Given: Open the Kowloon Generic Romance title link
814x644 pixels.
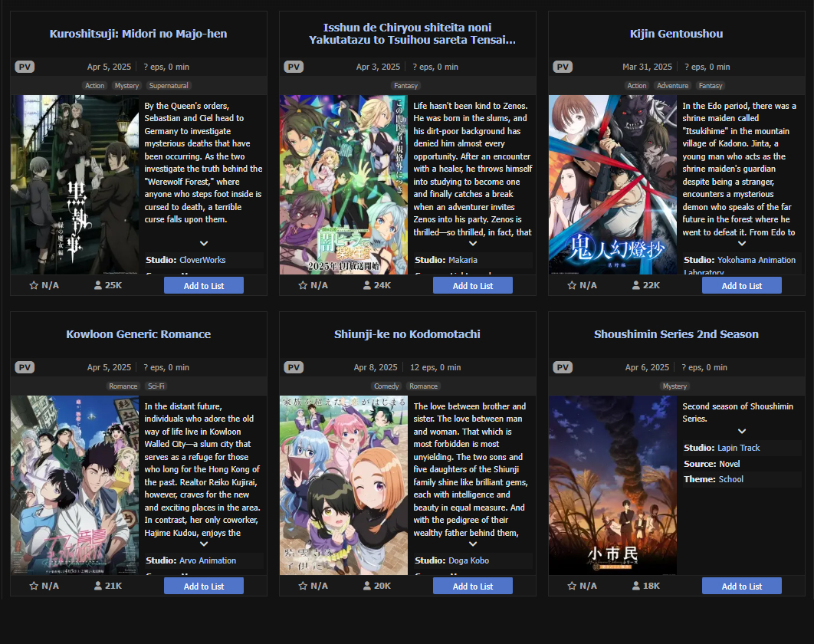Looking at the screenshot, I should point(139,334).
